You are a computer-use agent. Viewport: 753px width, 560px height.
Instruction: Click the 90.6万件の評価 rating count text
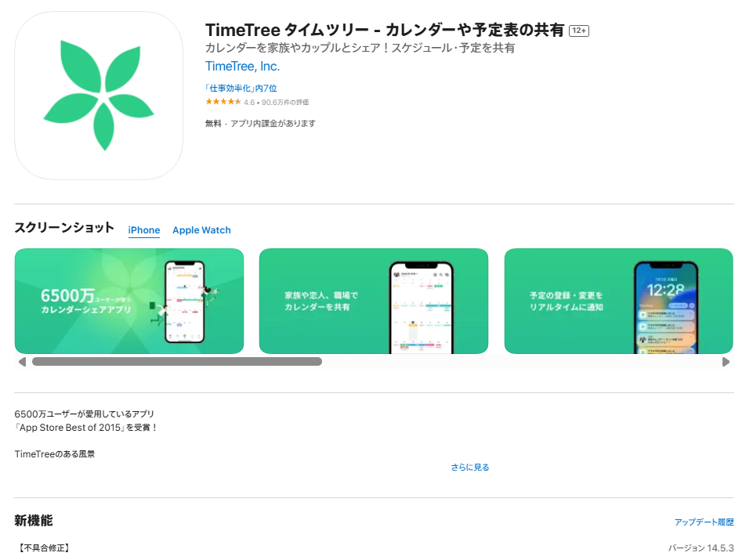(x=285, y=103)
